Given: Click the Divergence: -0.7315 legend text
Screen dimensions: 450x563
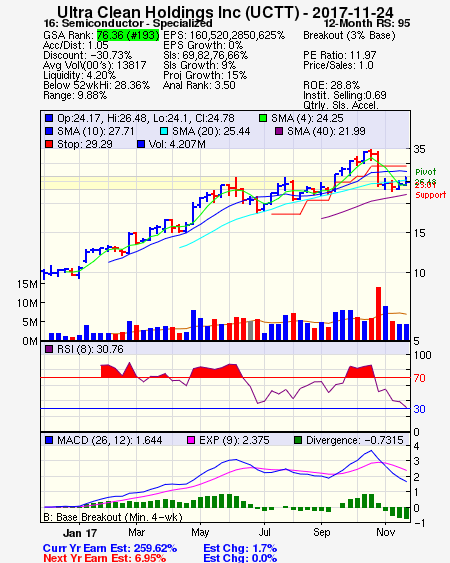Looking at the screenshot, I should [355, 440].
